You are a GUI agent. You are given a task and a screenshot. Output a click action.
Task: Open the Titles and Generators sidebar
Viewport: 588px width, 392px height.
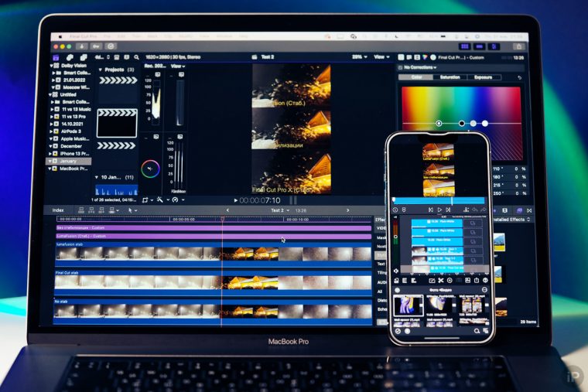pyautogui.click(x=84, y=57)
